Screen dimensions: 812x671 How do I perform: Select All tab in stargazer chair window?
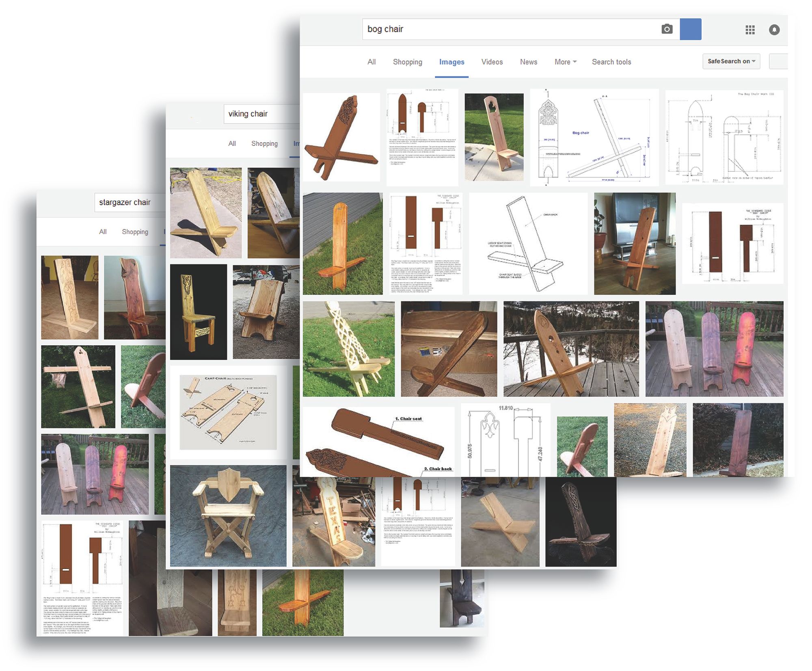coord(103,232)
